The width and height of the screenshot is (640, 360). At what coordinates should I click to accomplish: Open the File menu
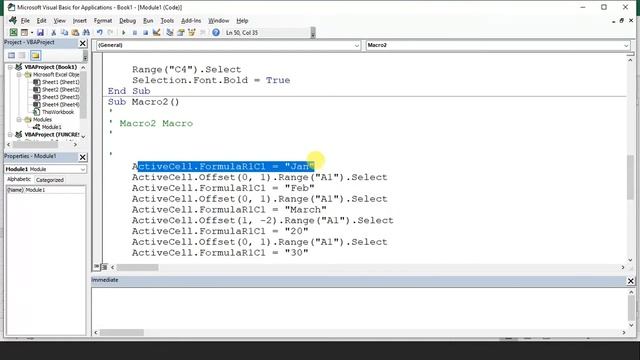(x=25, y=20)
